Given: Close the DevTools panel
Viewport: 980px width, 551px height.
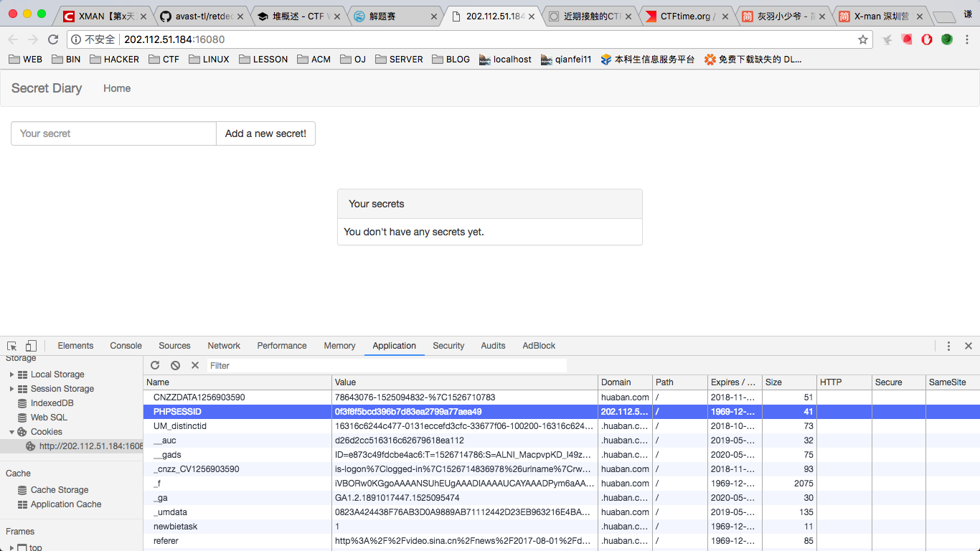Looking at the screenshot, I should point(968,346).
